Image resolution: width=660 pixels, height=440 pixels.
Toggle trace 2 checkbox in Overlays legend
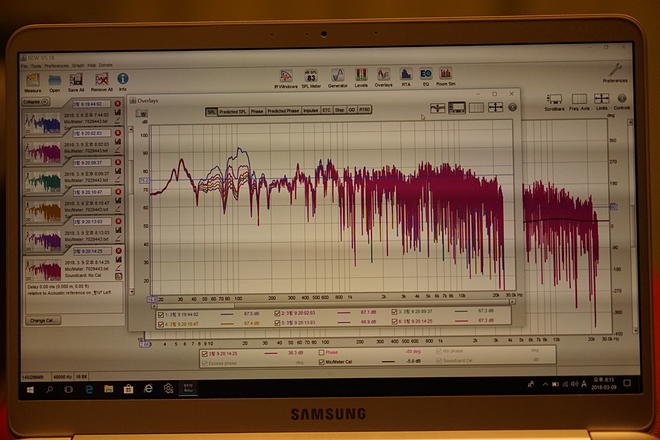(x=277, y=314)
